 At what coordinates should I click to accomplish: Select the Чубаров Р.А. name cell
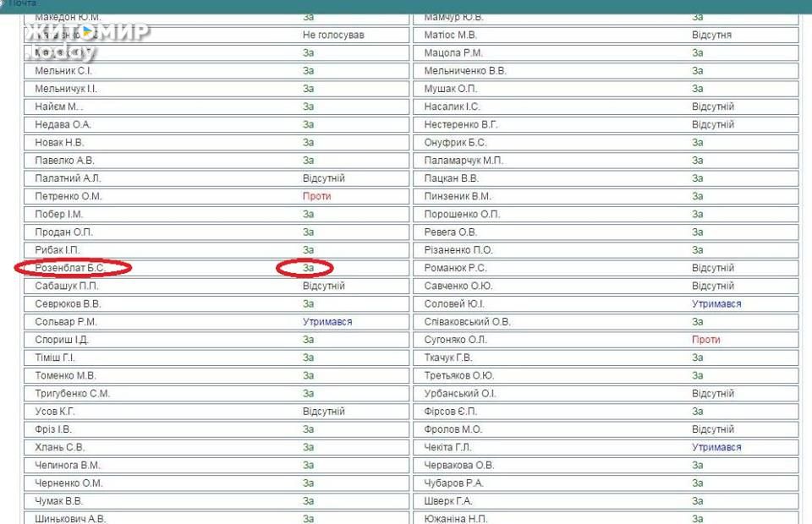pyautogui.click(x=453, y=483)
